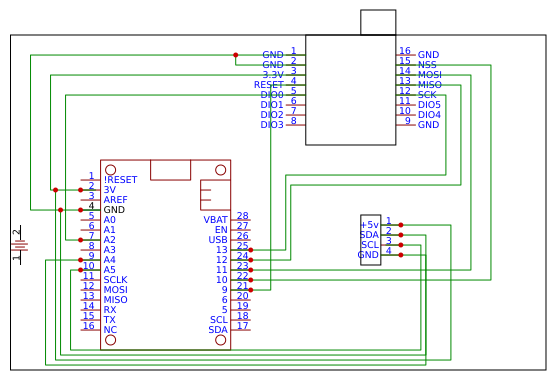
Task: Select MOSI label at radio module pin 14
Action: (430, 75)
